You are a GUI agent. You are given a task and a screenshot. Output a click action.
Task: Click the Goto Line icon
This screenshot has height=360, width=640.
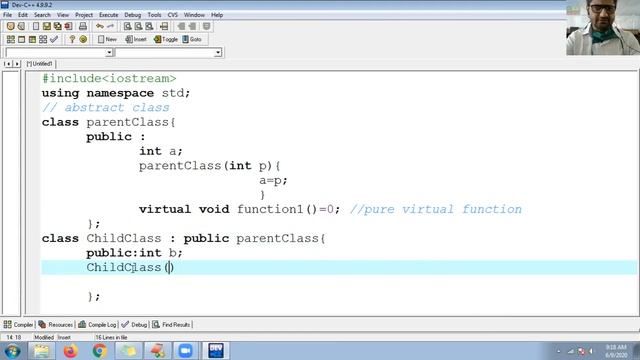[164, 27]
